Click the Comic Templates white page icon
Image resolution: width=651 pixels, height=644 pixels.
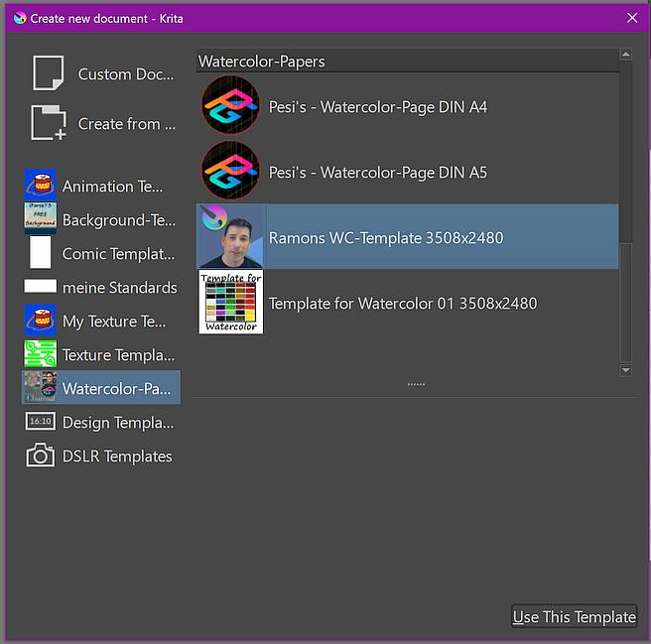tap(40, 252)
